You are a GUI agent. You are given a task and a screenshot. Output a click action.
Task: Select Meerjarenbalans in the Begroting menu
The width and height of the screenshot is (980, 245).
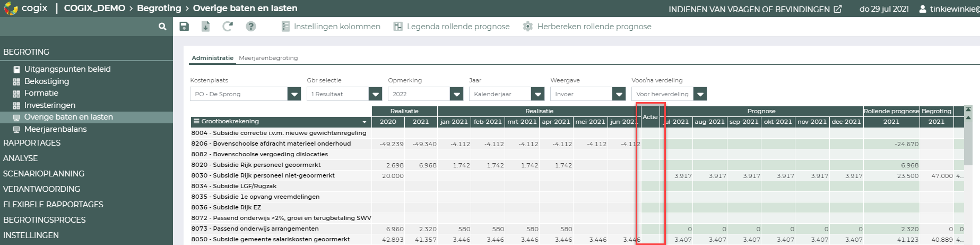coord(55,129)
